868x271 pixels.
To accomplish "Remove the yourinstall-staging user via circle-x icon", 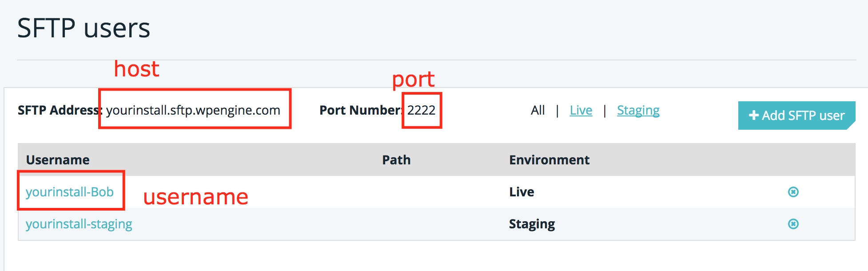I will pyautogui.click(x=793, y=224).
